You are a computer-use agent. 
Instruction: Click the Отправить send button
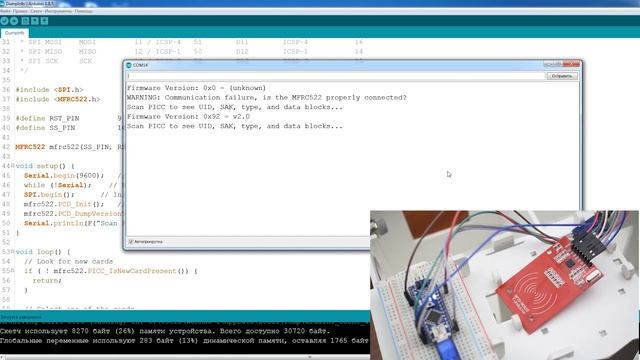click(562, 76)
